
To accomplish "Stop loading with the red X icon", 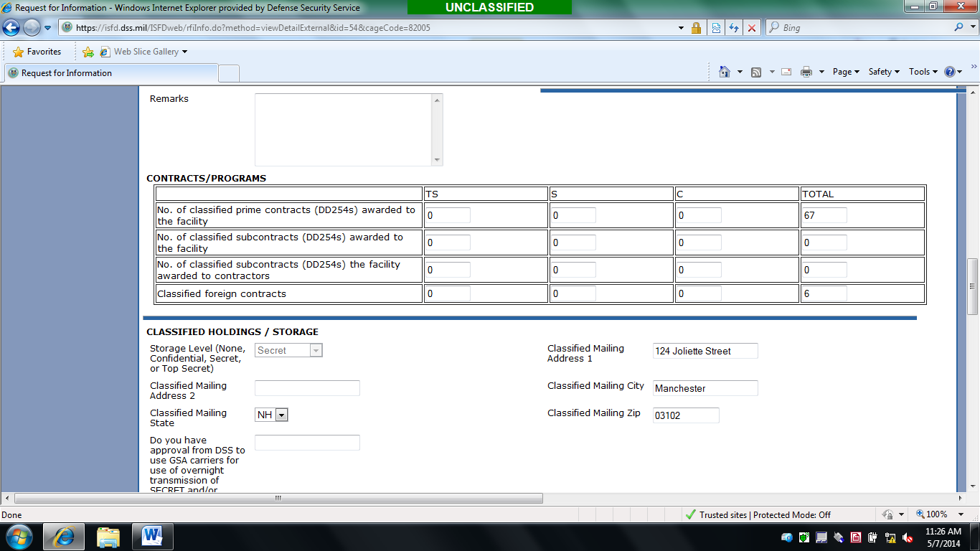I will point(752,28).
